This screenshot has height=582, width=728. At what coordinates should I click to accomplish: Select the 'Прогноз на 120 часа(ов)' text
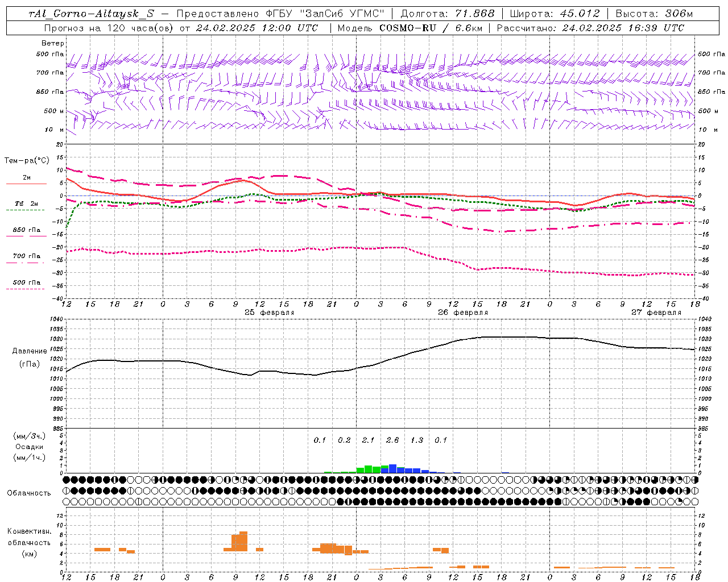(x=109, y=28)
